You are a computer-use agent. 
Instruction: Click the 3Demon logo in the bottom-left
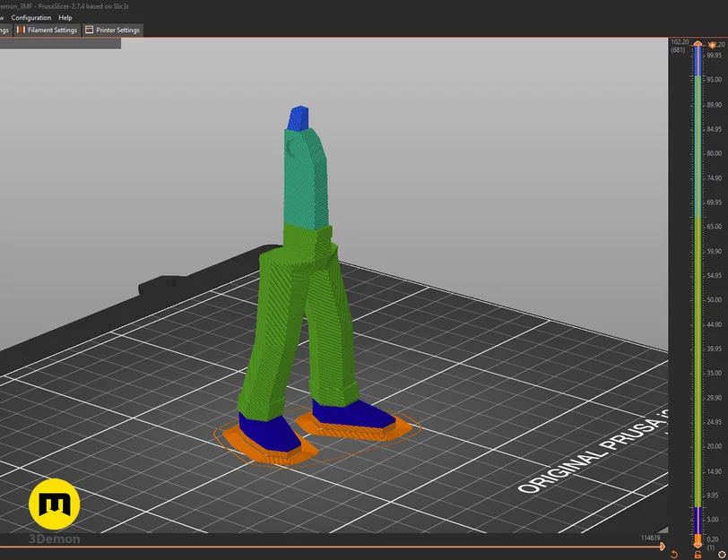coord(55,504)
